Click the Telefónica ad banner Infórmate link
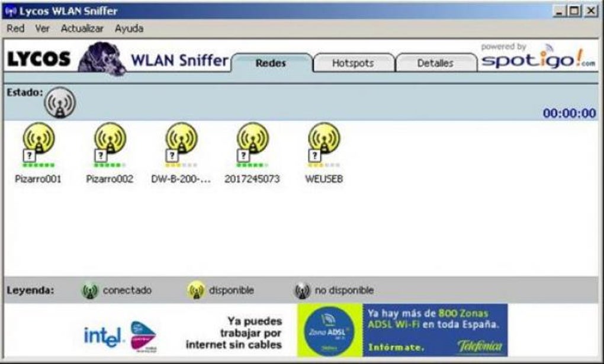Screen dimensions: 604x364 coord(396,347)
